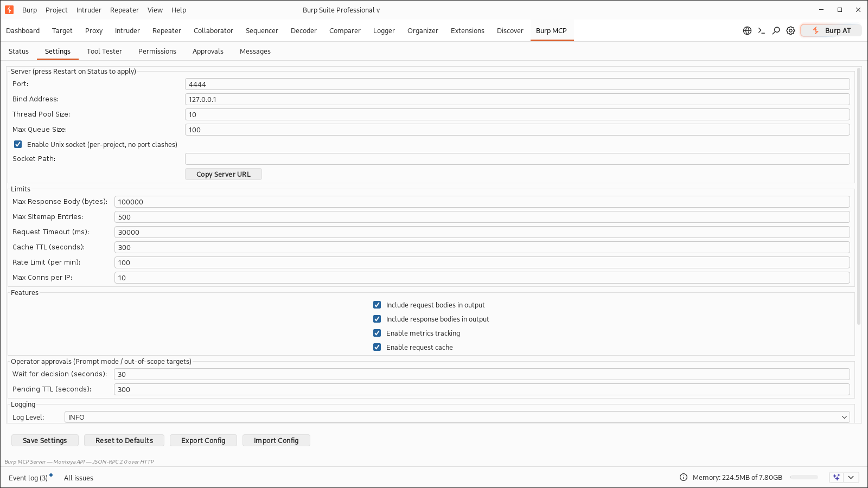The image size is (868, 488).
Task: Click Save Settings button
Action: click(45, 440)
